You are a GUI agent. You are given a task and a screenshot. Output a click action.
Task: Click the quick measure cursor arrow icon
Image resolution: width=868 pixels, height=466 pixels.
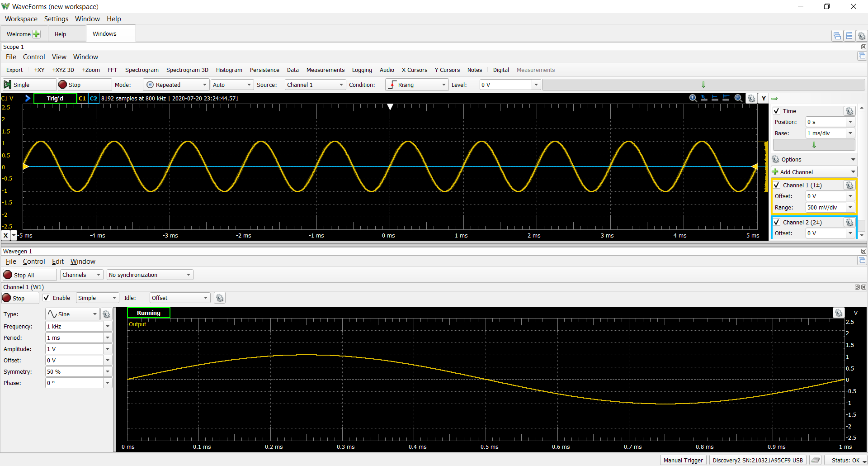(704, 98)
